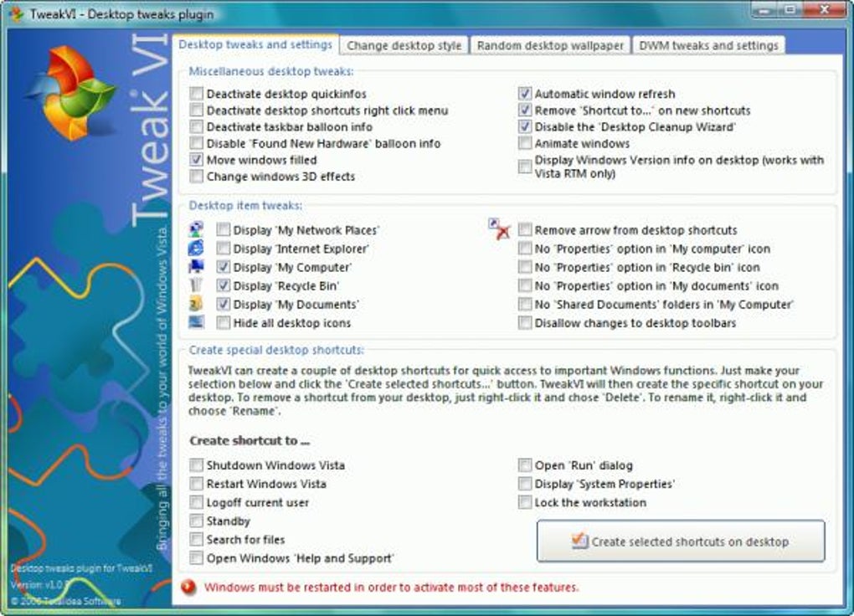
Task: Uncheck Display 'My Documents'
Action: (223, 304)
